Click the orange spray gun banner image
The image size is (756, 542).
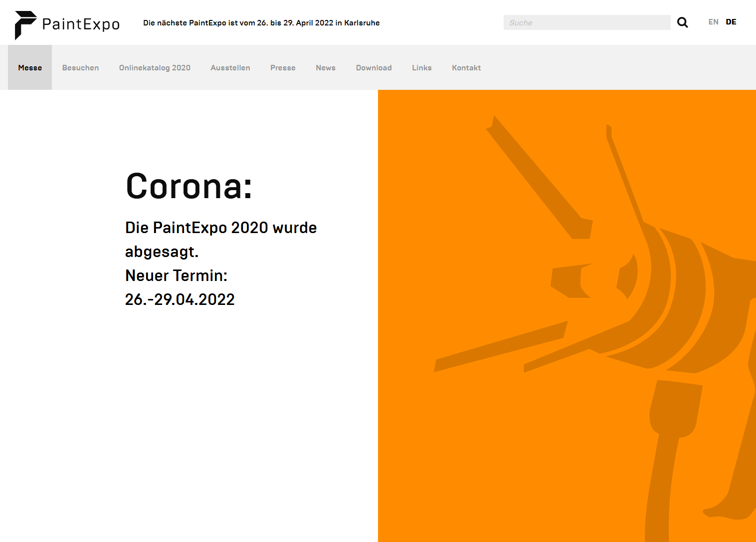click(x=567, y=316)
